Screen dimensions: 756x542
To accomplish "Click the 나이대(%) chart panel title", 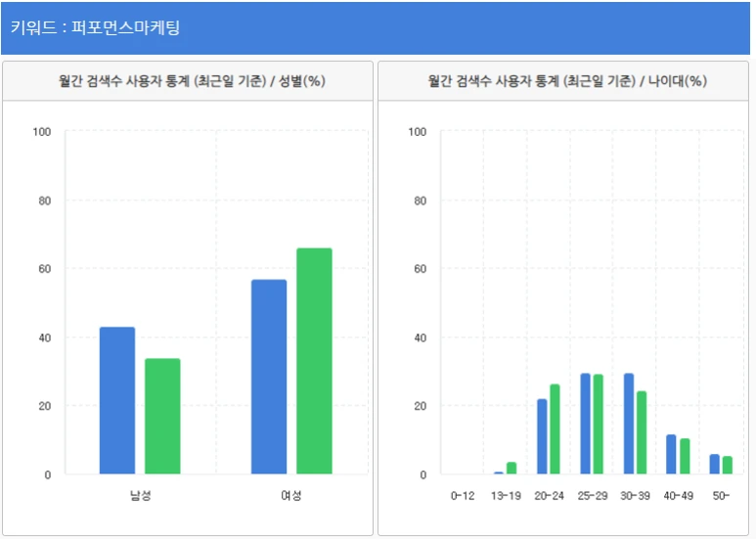I will 567,80.
